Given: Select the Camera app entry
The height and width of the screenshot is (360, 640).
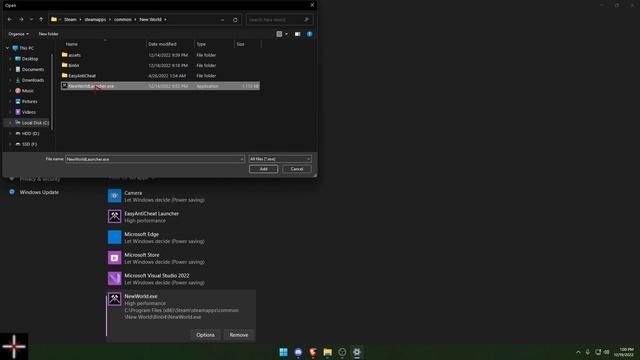Looking at the screenshot, I should (x=181, y=196).
